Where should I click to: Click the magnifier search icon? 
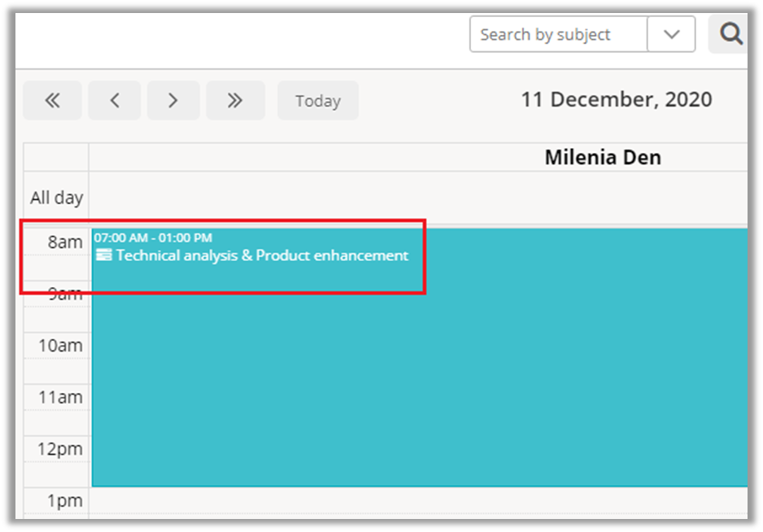tap(730, 34)
